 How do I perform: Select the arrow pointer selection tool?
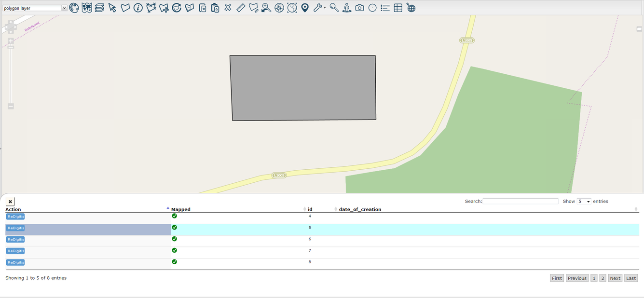pos(112,8)
